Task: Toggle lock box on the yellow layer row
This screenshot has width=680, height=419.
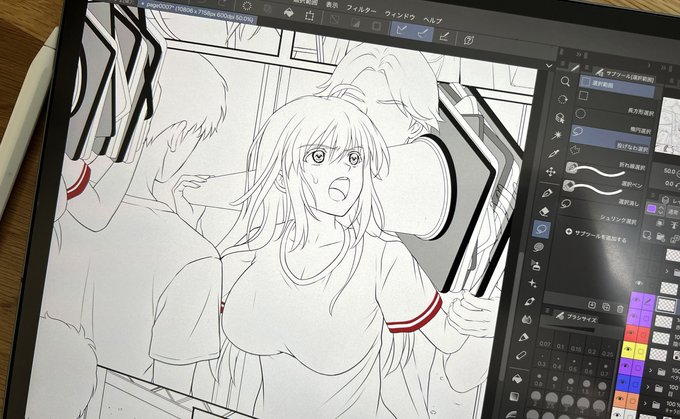Action: 641,352
